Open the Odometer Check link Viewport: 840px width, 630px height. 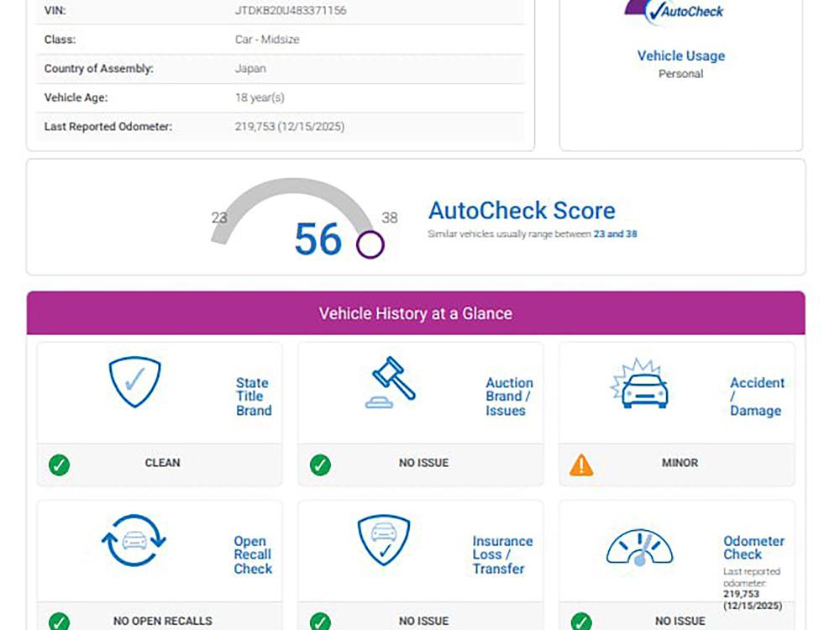(753, 548)
